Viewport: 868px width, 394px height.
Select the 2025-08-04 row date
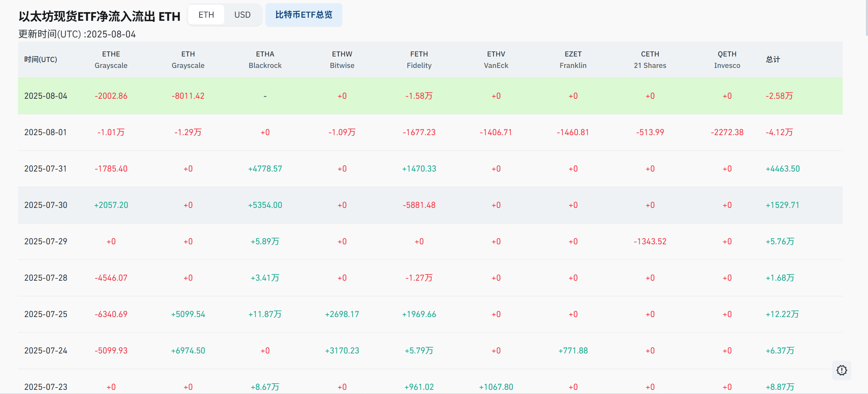pyautogui.click(x=46, y=96)
